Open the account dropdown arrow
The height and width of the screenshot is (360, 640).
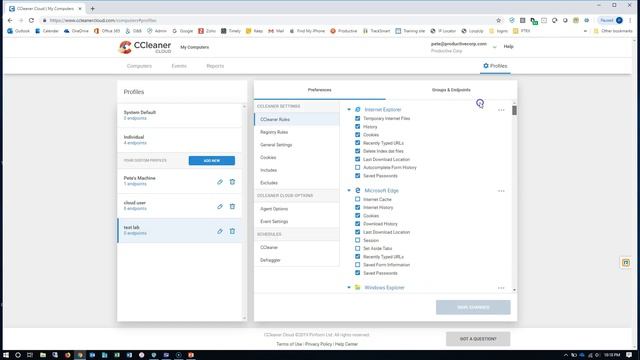click(495, 47)
